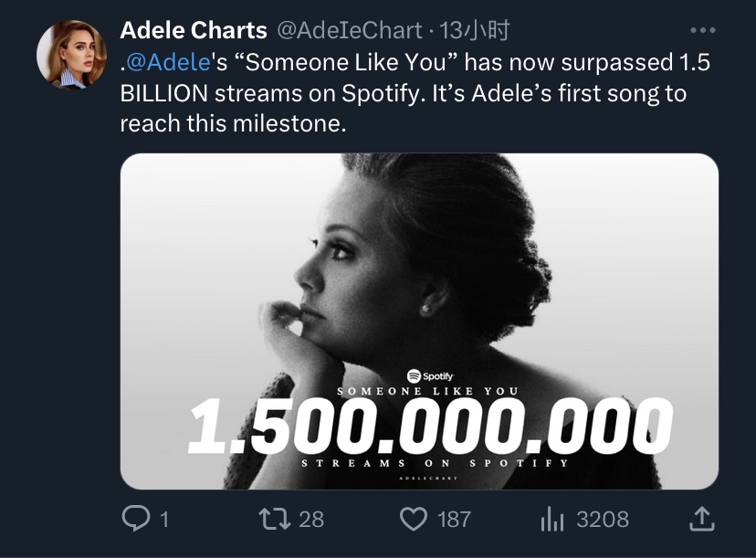Image resolution: width=756 pixels, height=558 pixels.
Task: Click the 'Streams on Spotify' caption in image
Action: coord(435,463)
